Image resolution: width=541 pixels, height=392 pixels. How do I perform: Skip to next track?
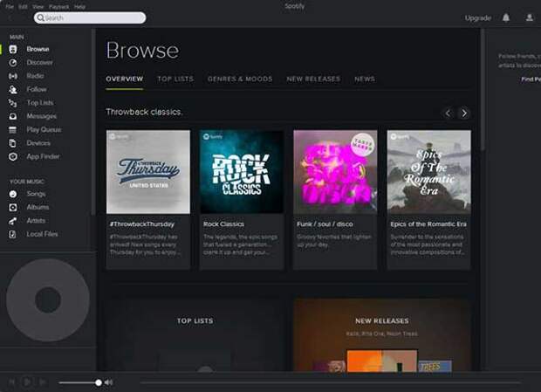[43, 382]
